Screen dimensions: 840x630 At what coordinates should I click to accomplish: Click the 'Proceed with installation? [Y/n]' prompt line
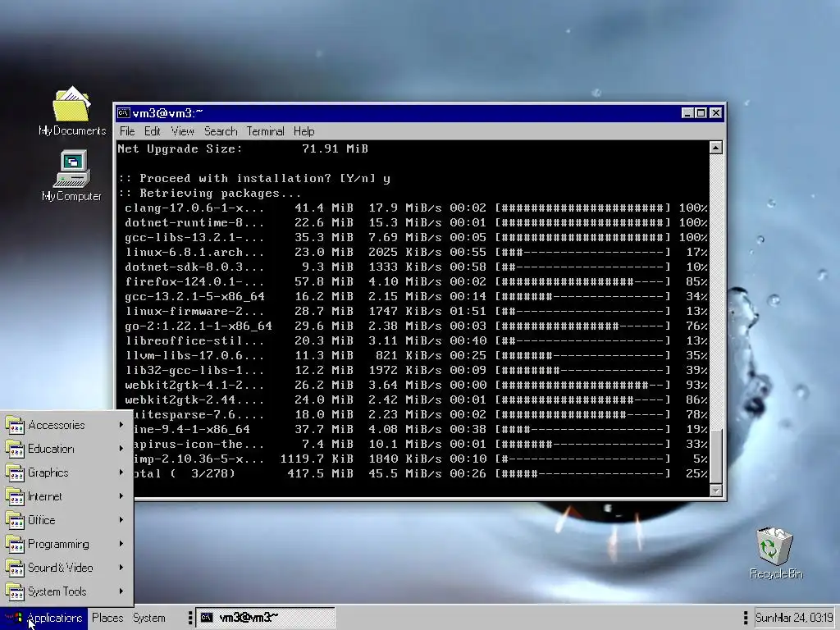pyautogui.click(x=254, y=178)
